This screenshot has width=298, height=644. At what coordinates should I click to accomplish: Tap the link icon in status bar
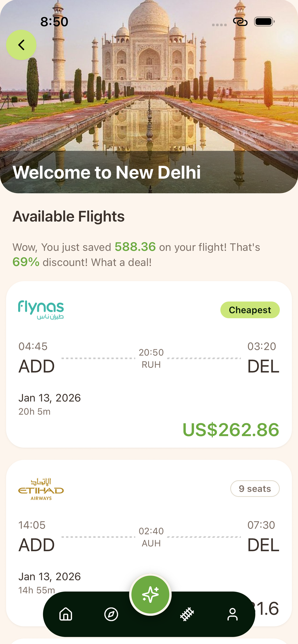click(240, 22)
